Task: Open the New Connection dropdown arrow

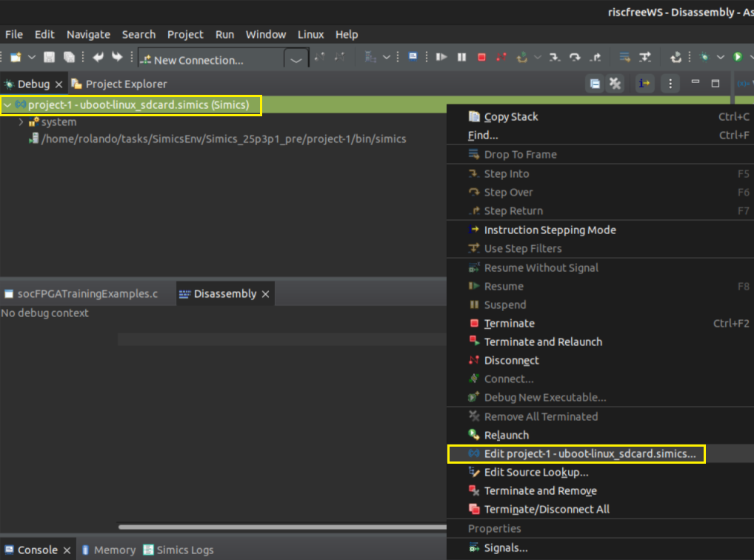Action: pos(296,60)
